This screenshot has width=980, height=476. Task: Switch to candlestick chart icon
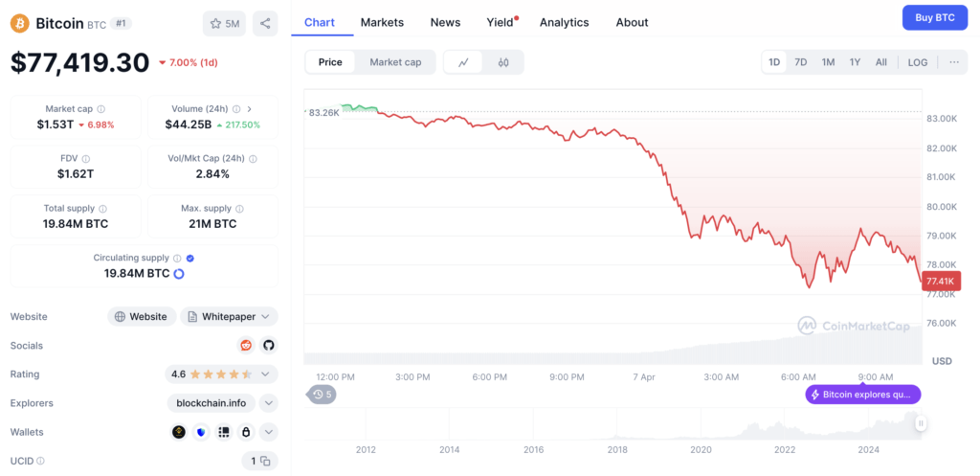(x=503, y=62)
